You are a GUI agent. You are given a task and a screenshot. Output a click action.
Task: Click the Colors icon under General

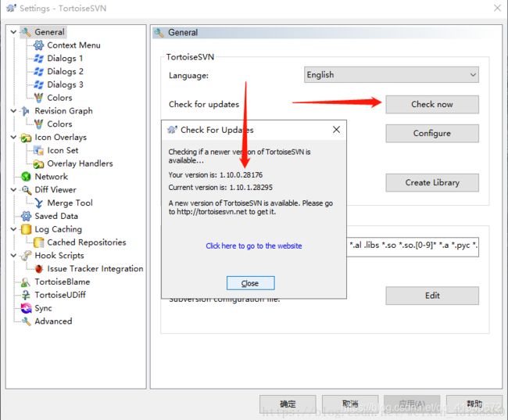[38, 98]
